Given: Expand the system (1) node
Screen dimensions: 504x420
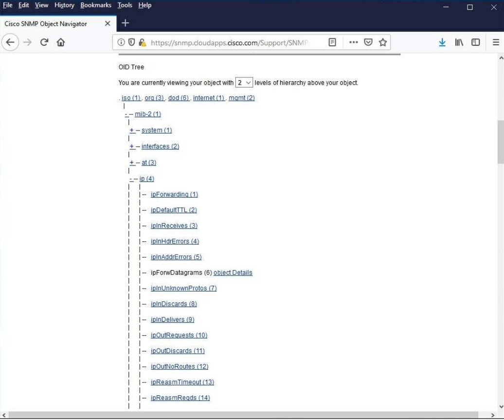Looking at the screenshot, I should (x=132, y=130).
